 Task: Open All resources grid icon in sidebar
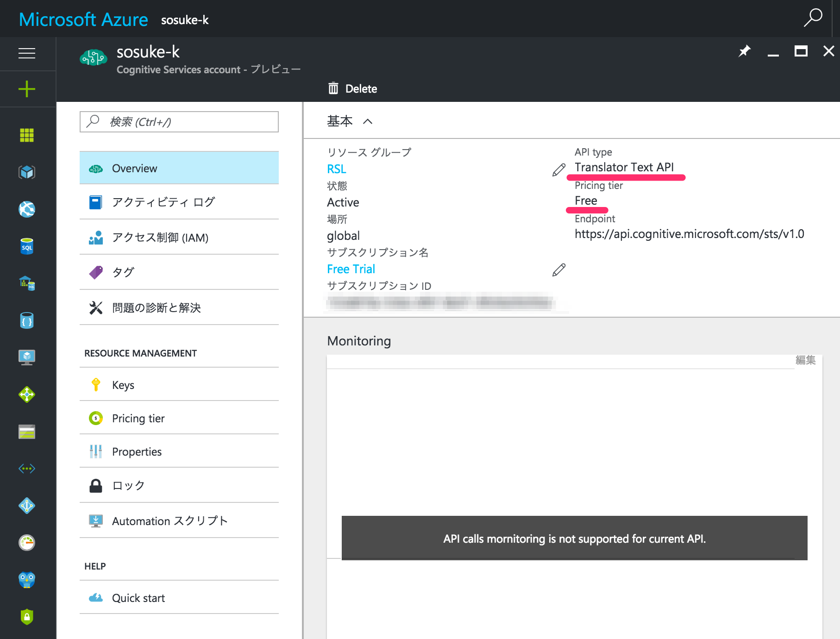click(27, 135)
